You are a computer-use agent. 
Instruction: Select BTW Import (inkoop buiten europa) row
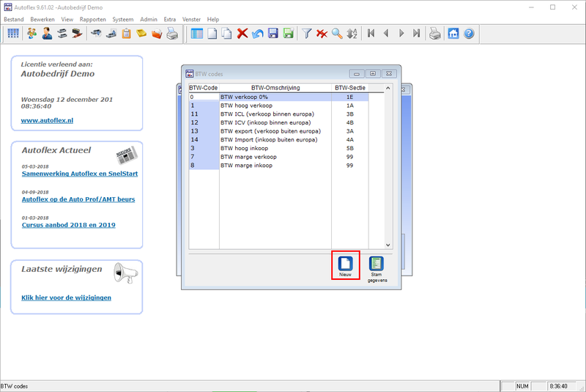click(x=278, y=140)
